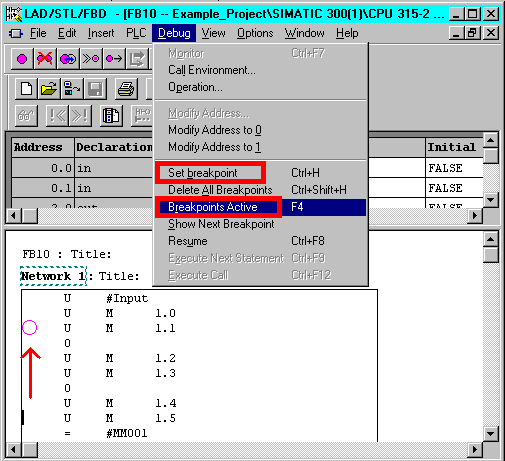Click the Resume toolbar icon

(114, 59)
